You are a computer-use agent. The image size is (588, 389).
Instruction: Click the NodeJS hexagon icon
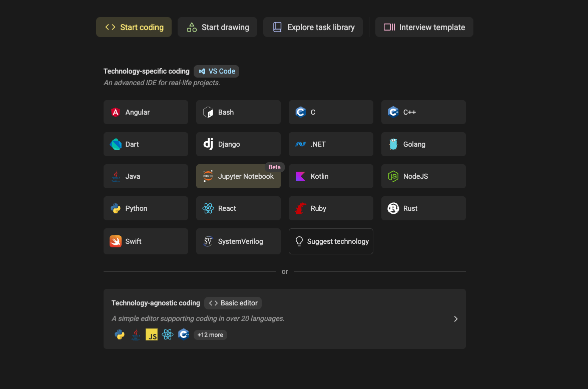pos(393,176)
